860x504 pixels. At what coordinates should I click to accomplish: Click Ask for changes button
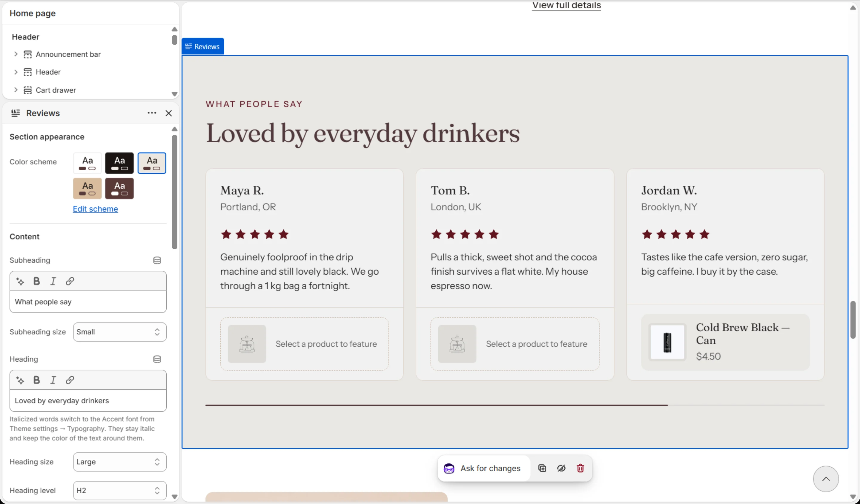tap(484, 468)
